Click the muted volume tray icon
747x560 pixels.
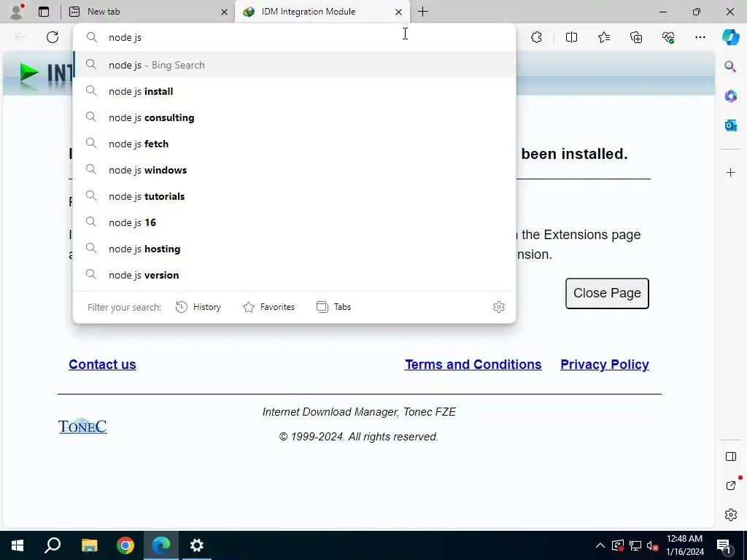(x=652, y=545)
